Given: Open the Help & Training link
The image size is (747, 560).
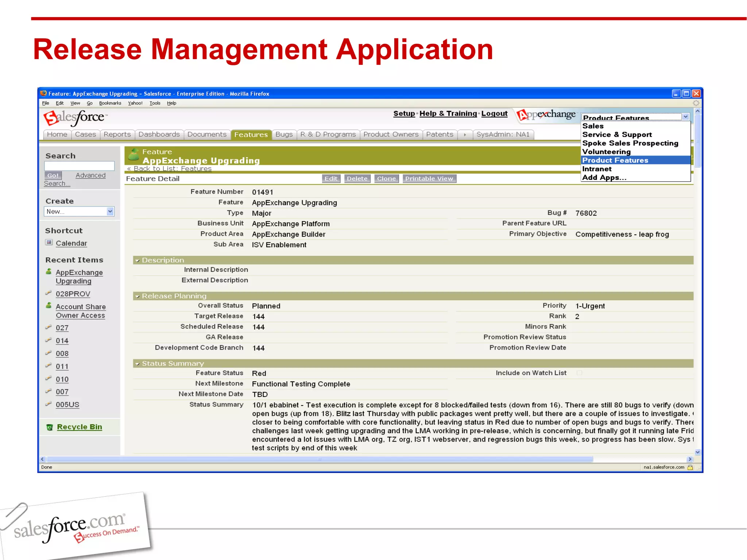Looking at the screenshot, I should pos(448,113).
